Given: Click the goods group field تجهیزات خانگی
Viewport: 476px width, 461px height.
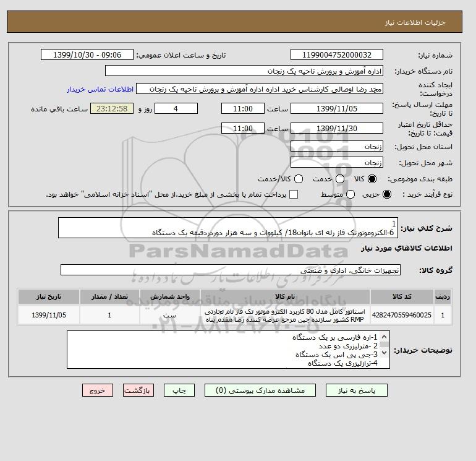Looking at the screenshot, I should point(231,270).
